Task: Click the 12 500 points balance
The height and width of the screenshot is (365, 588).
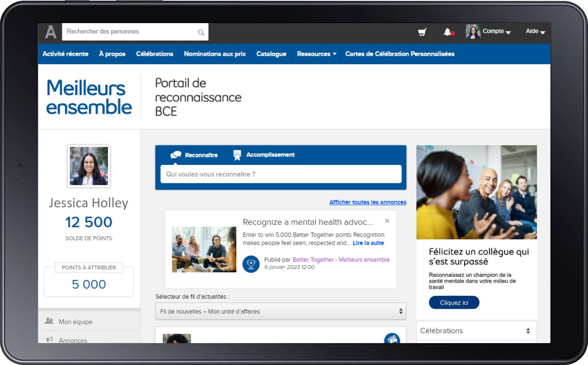Action: [x=89, y=222]
